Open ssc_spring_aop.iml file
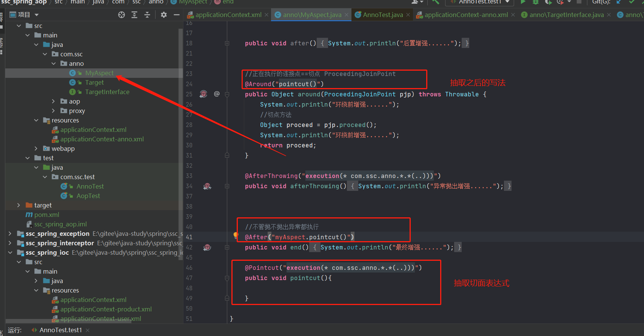644x336 pixels. 60,224
